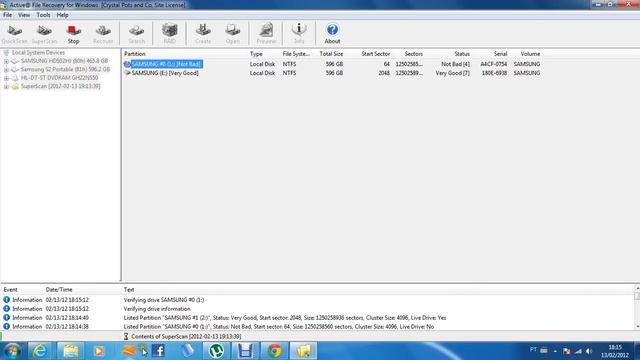Open the Tools menu
The image size is (640, 360).
pyautogui.click(x=43, y=15)
